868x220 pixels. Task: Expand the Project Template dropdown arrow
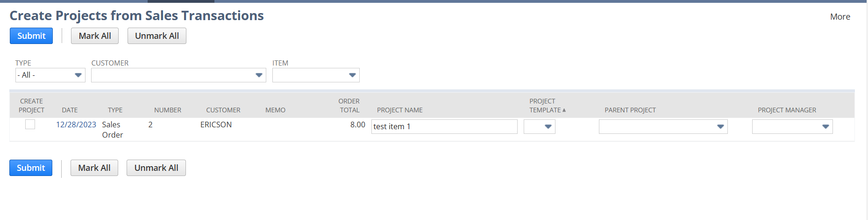[548, 126]
